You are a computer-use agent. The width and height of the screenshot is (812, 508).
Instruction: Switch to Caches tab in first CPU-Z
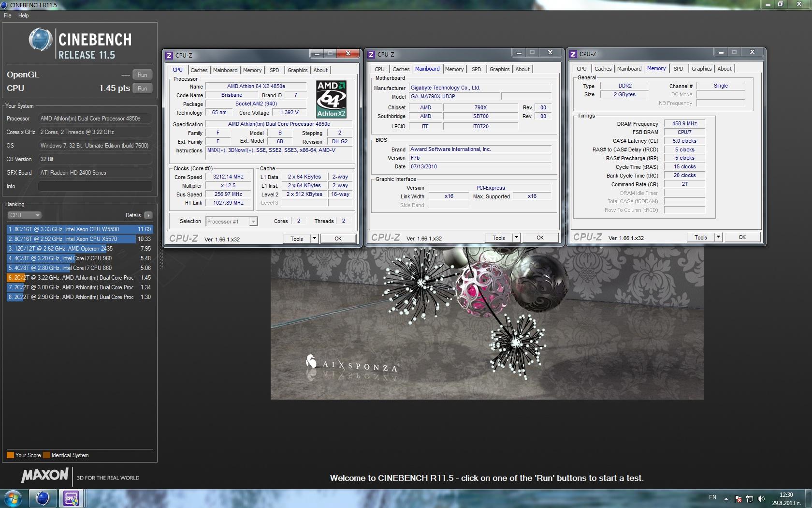[199, 70]
